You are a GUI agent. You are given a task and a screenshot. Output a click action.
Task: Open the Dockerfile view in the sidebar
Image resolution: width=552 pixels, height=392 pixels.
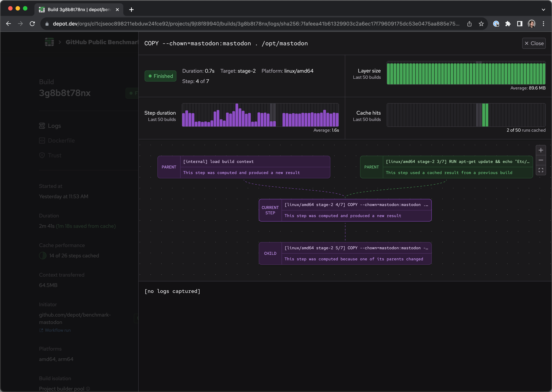point(61,141)
